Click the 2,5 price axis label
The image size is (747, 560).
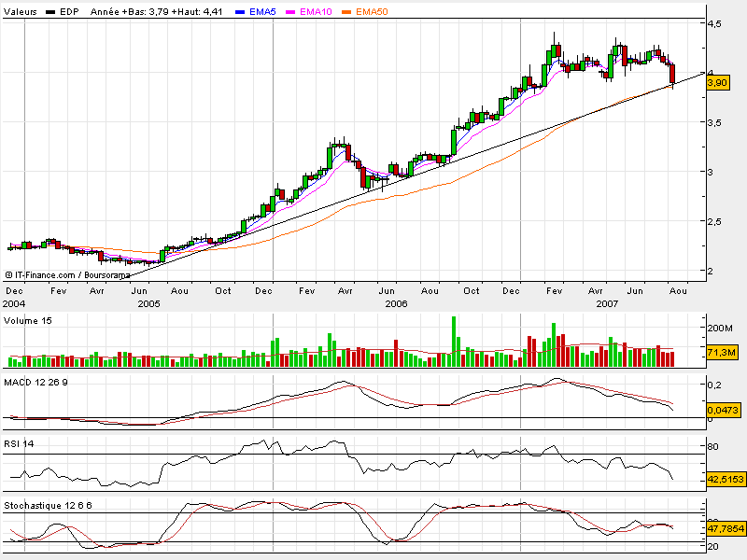tap(714, 221)
